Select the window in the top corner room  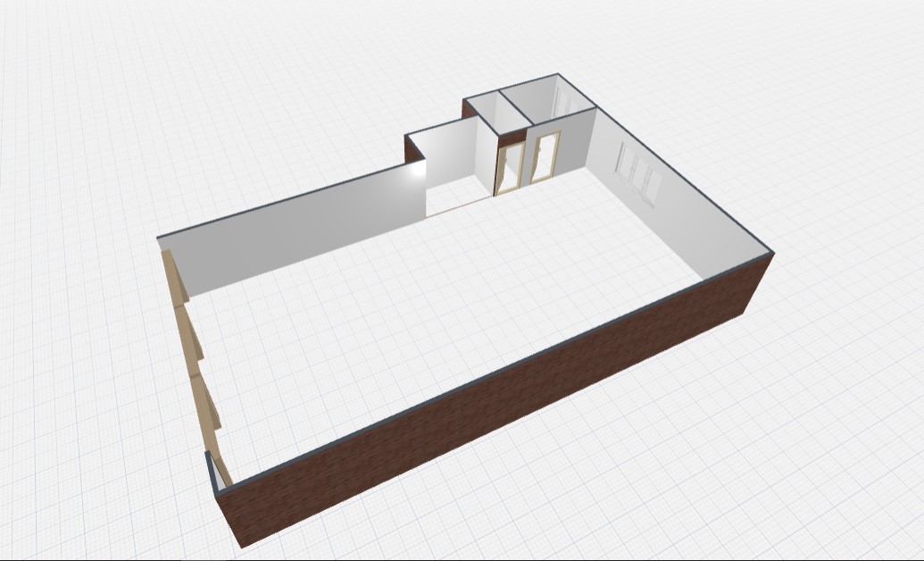click(567, 102)
